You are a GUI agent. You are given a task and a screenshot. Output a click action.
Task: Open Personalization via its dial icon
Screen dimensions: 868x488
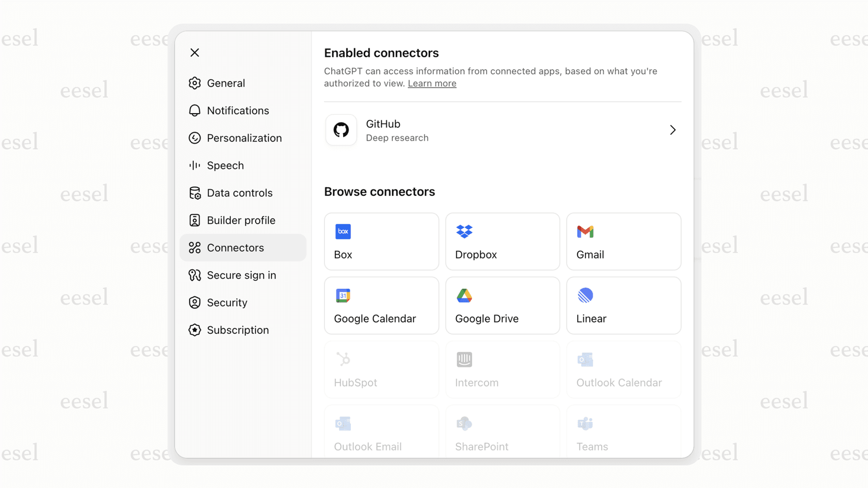(x=194, y=138)
